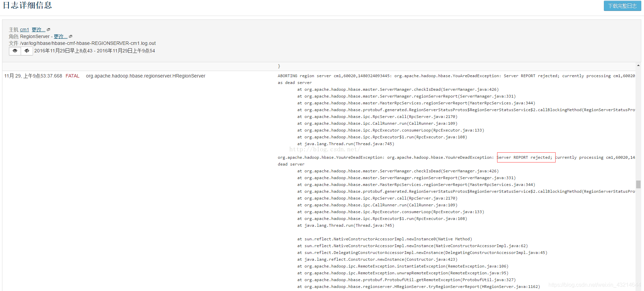The width and height of the screenshot is (644, 291).
Task: Toggle the open-eye show button
Action: [x=15, y=51]
